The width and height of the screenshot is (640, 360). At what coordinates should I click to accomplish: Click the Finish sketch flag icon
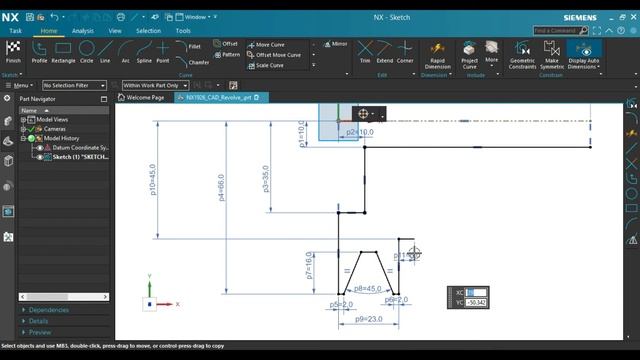click(13, 52)
